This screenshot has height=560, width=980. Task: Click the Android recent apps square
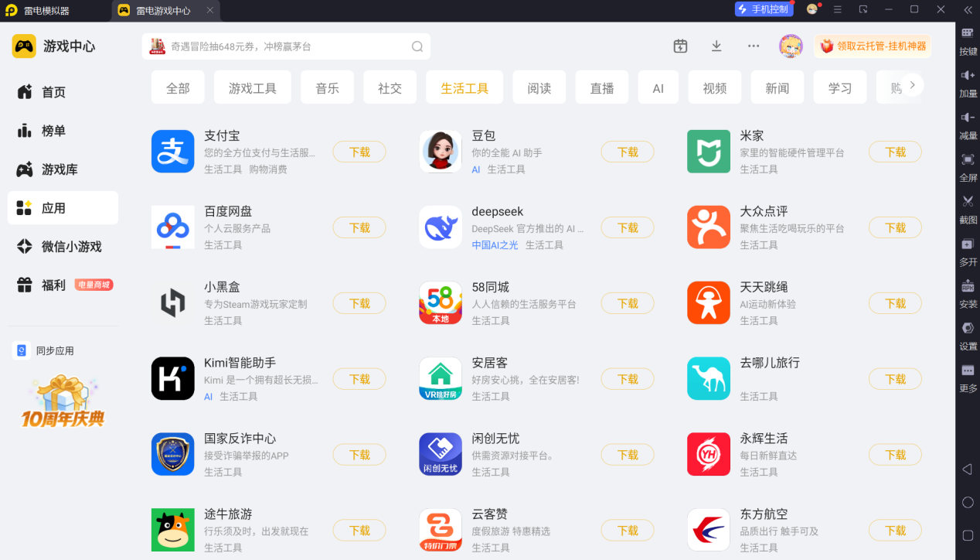[x=968, y=535]
